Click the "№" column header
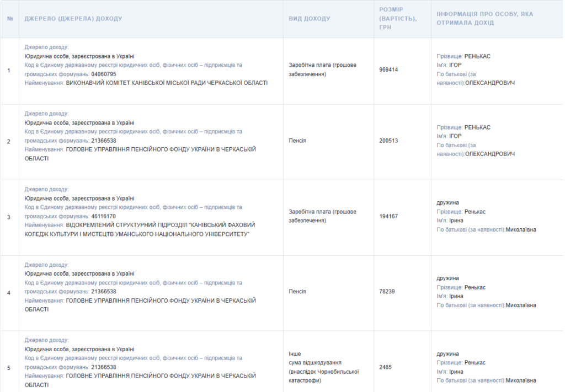This screenshot has height=392, width=565. coord(10,19)
